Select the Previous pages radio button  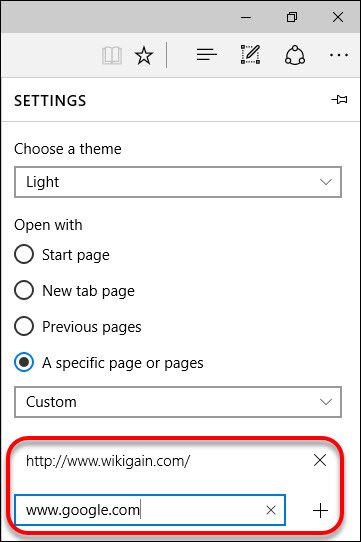tap(78, 327)
